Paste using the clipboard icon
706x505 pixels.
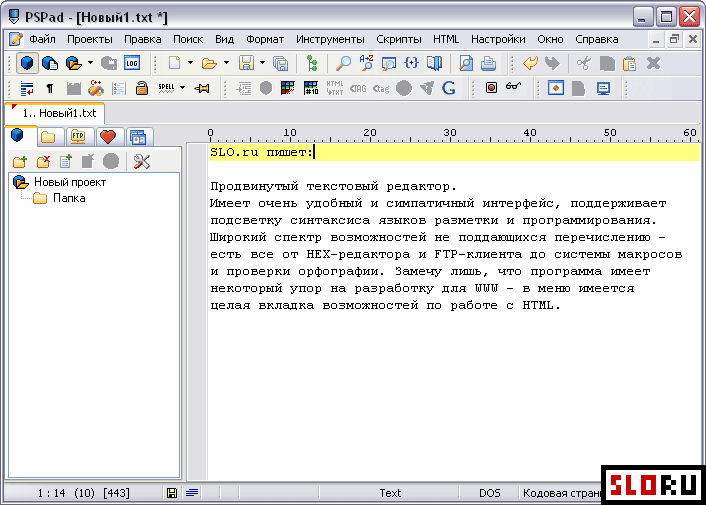point(629,63)
